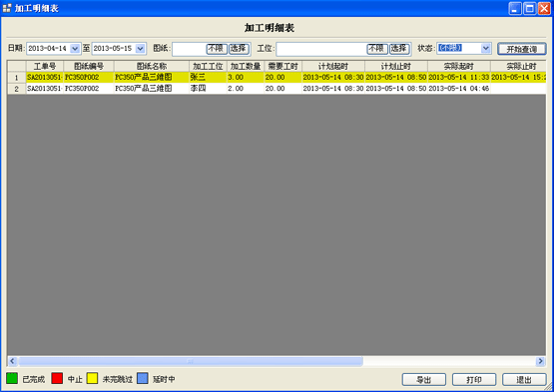This screenshot has width=554, height=392.
Task: Click the 加工数量 column header
Action: (x=246, y=66)
